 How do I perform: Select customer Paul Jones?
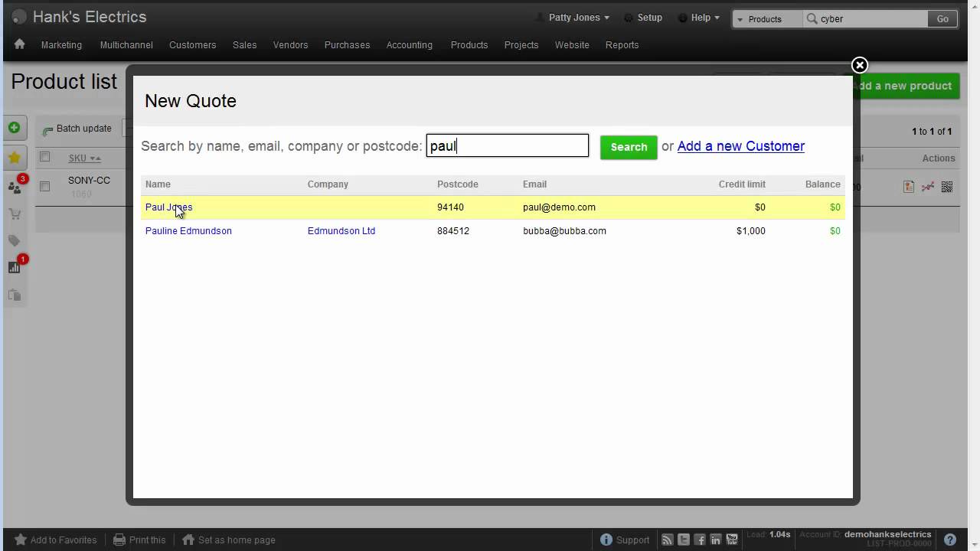tap(168, 207)
